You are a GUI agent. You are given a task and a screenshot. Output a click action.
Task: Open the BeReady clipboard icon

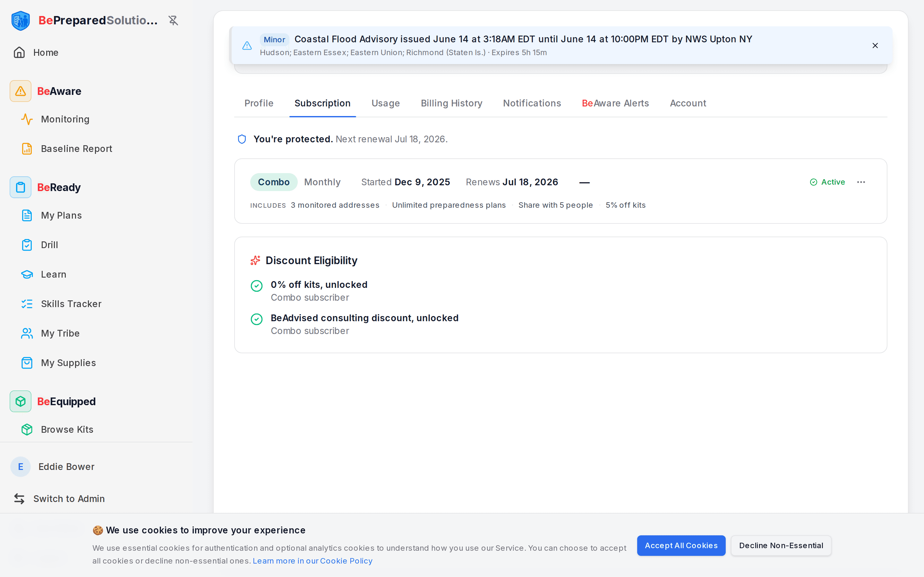(21, 188)
